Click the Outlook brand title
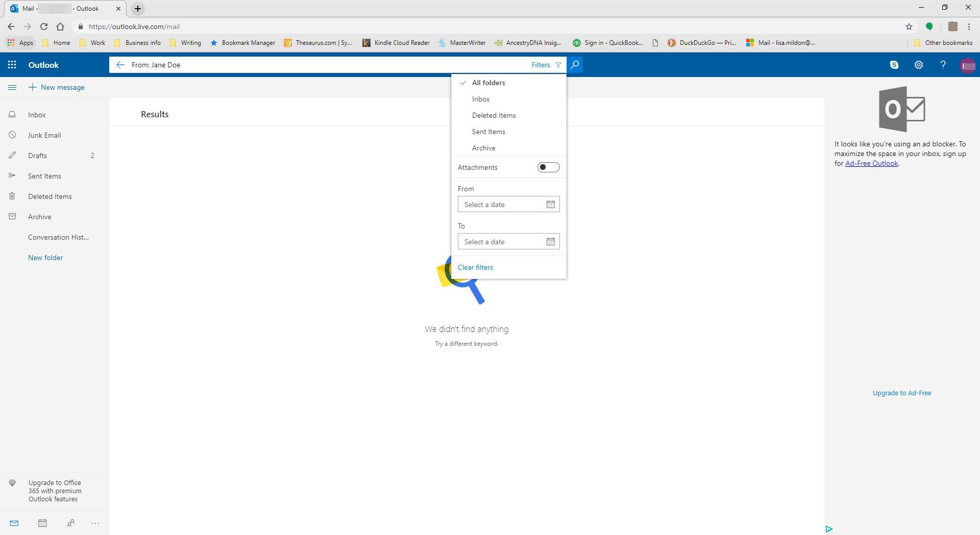 43,65
